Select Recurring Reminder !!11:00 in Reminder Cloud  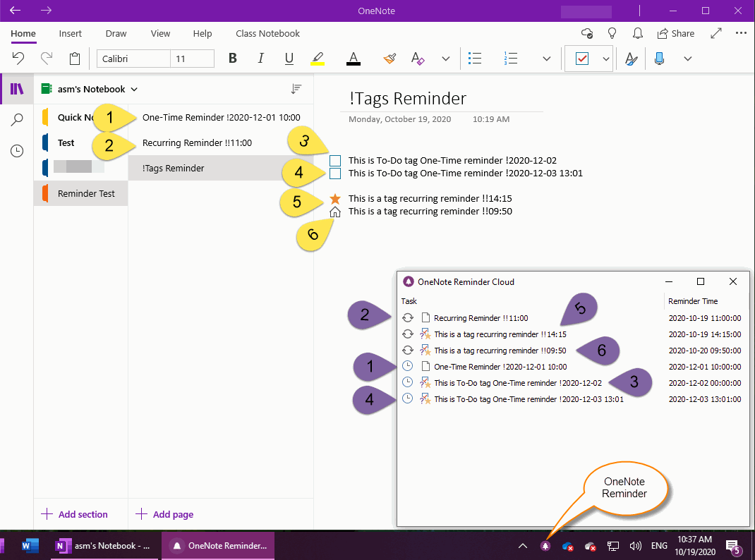coord(571,318)
